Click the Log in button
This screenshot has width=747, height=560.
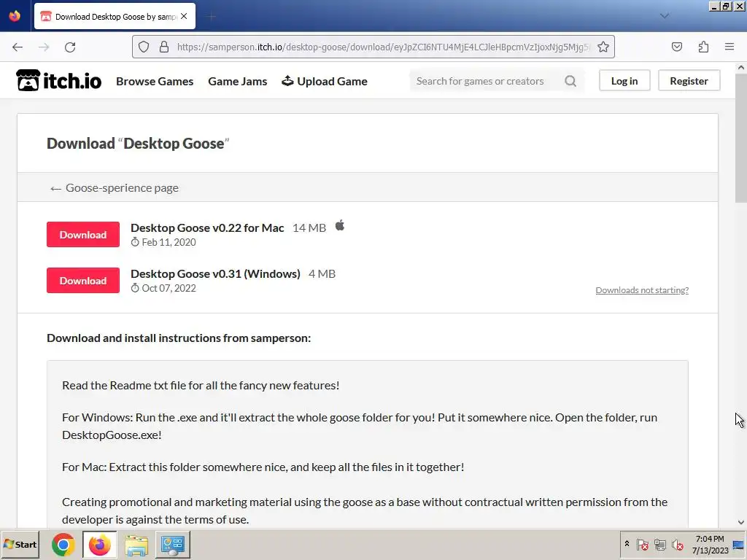(x=624, y=81)
